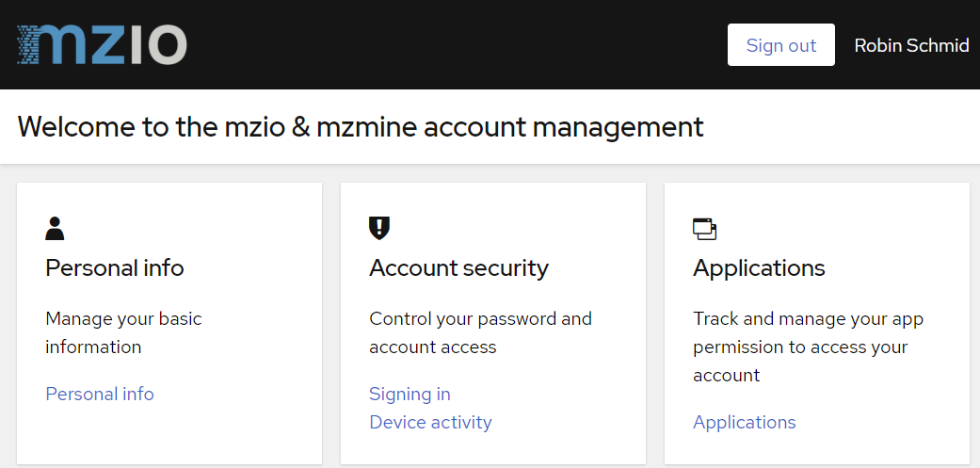
Task: Click the Robin Schmid username
Action: point(911,45)
